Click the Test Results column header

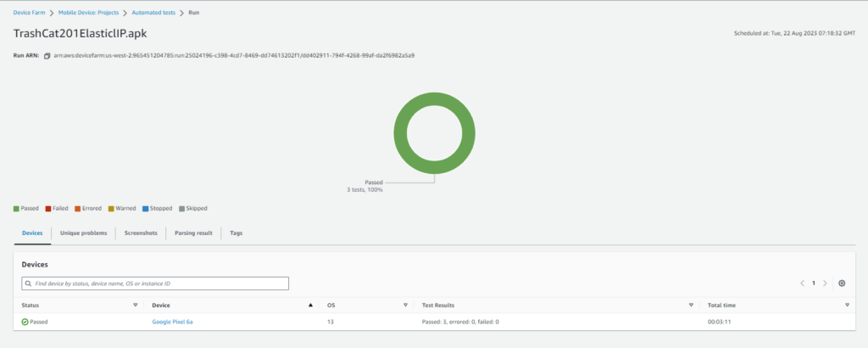tap(438, 306)
